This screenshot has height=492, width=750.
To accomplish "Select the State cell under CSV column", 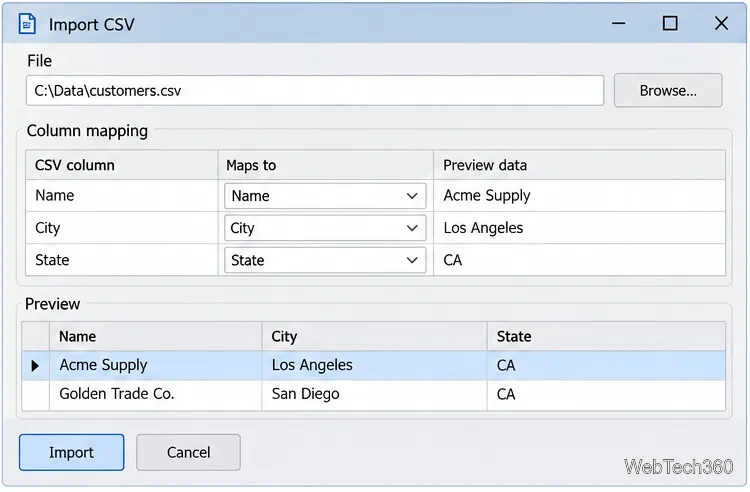I will click(122, 260).
